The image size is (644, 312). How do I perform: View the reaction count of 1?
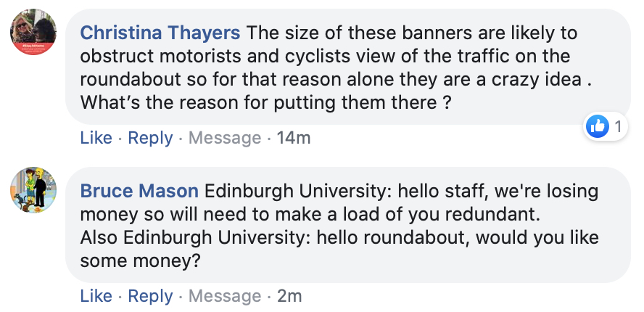[x=618, y=127]
